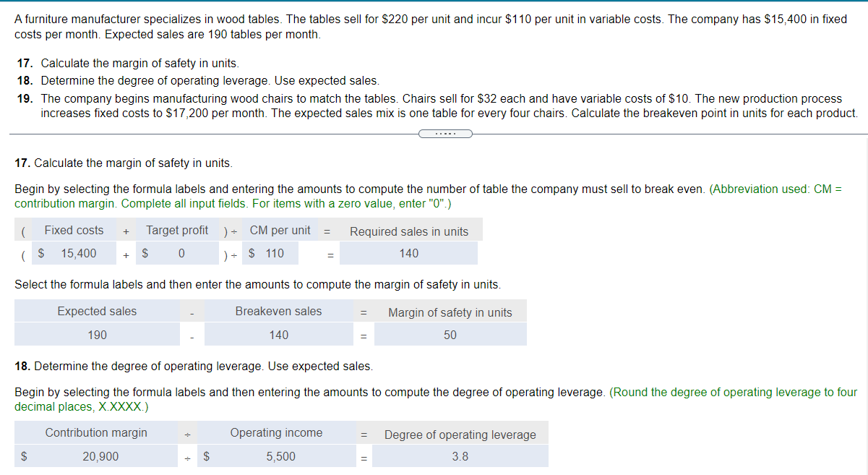The image size is (868, 475).
Task: Collapse the question pane using the divider control
Action: [x=445, y=134]
